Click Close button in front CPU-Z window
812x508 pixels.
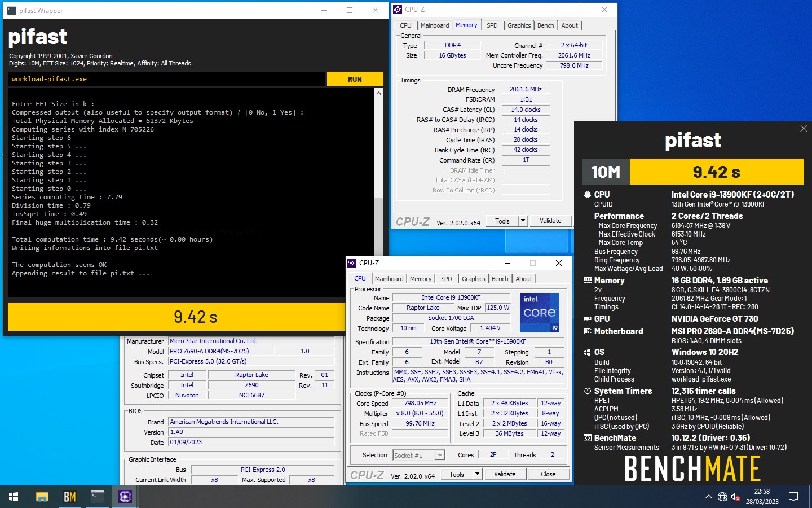548,474
